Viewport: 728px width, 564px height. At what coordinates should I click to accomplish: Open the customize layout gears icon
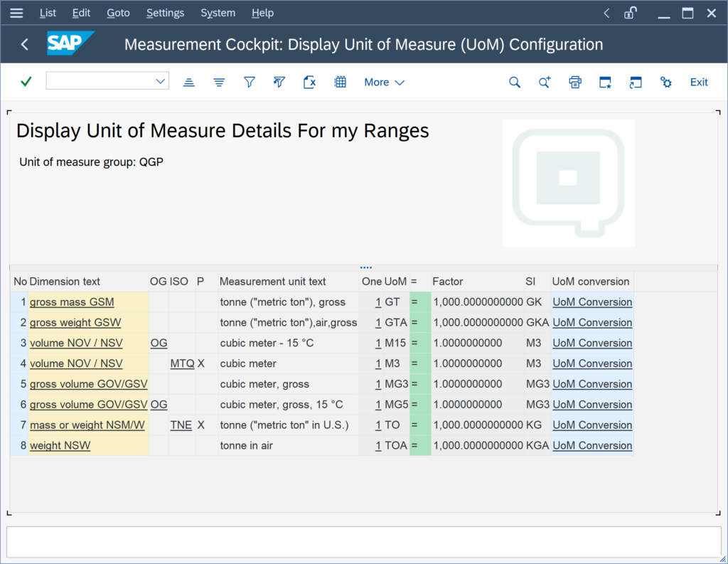(x=665, y=83)
